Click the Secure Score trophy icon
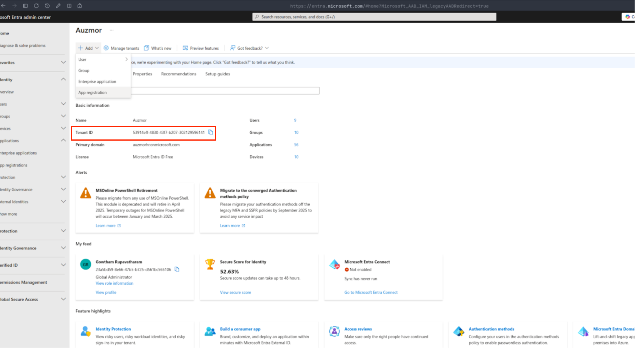Viewport: 644px width, 350px height. tap(210, 264)
